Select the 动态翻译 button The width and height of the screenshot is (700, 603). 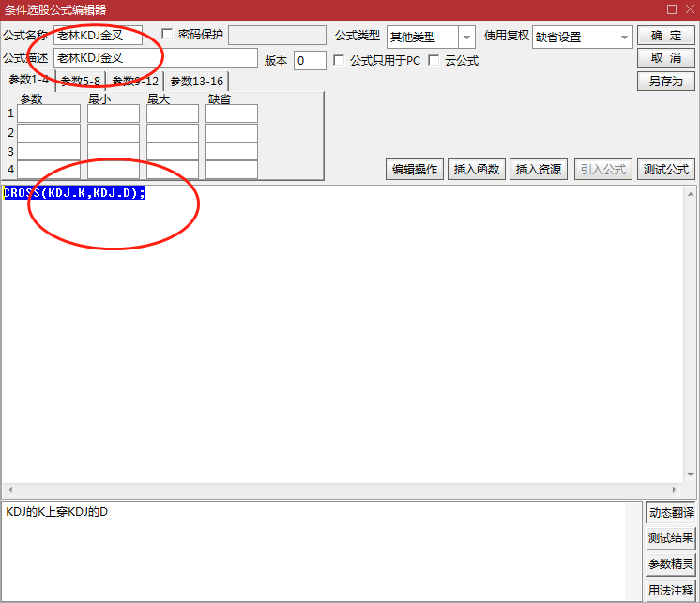[671, 512]
